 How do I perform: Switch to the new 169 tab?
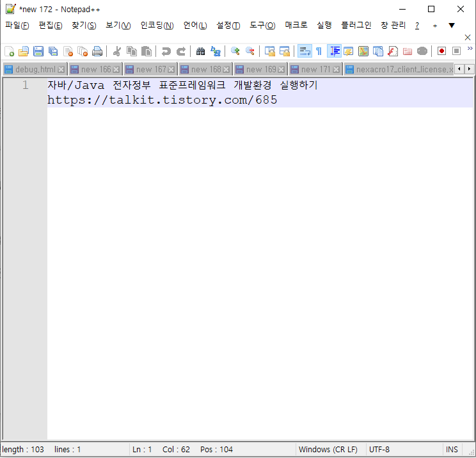click(260, 69)
